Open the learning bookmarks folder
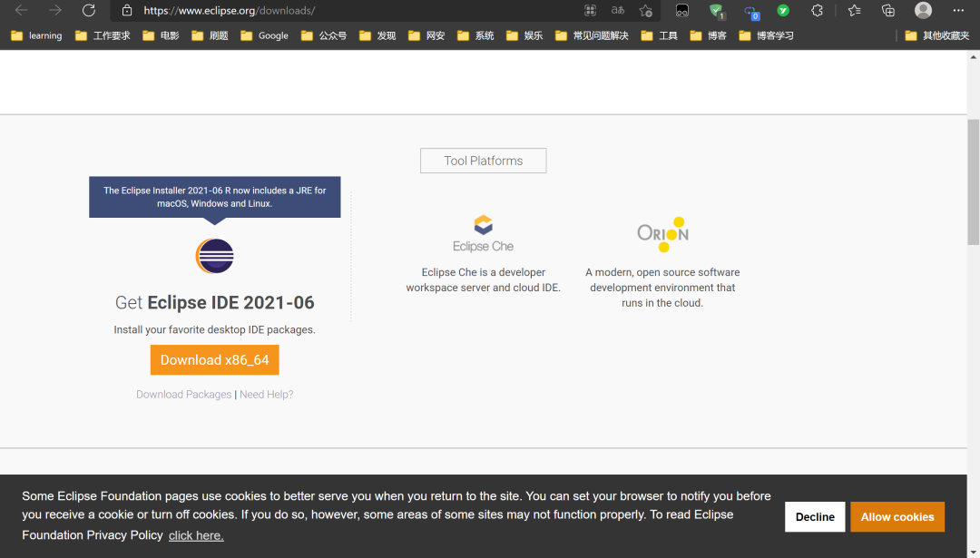Screen dimensions: 980x558 click(x=37, y=35)
